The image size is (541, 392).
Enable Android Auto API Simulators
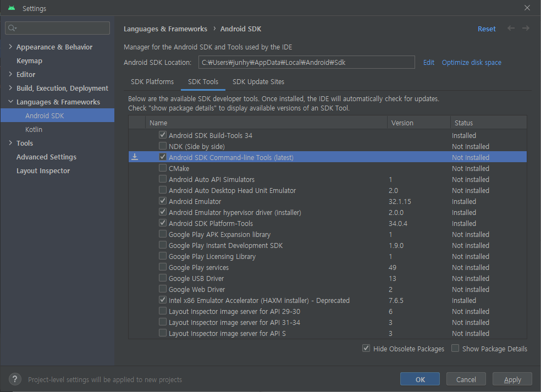(163, 179)
